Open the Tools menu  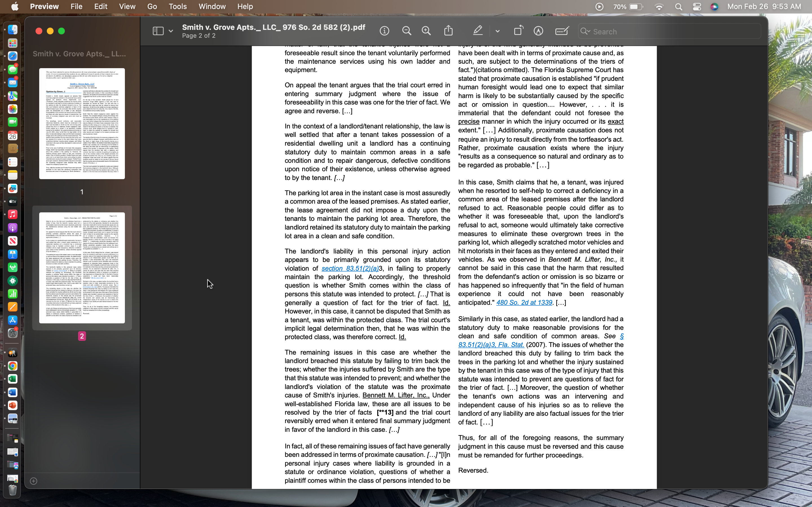178,6
